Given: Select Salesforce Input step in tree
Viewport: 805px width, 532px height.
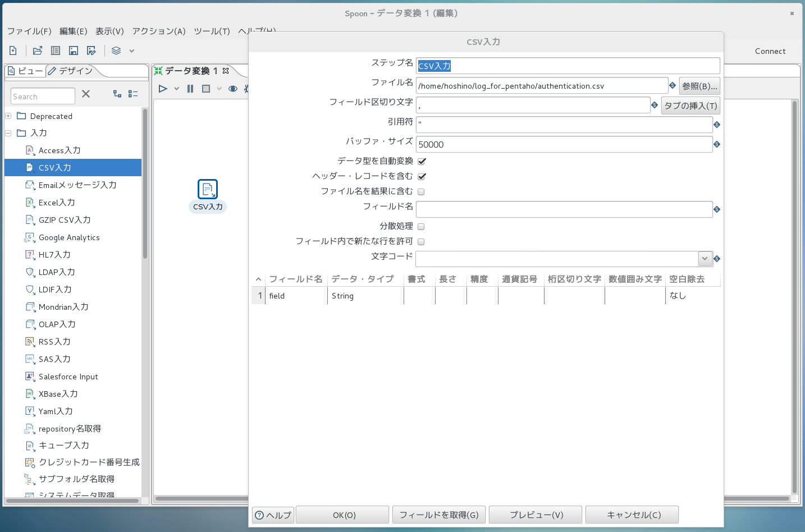Looking at the screenshot, I should pyautogui.click(x=68, y=377).
